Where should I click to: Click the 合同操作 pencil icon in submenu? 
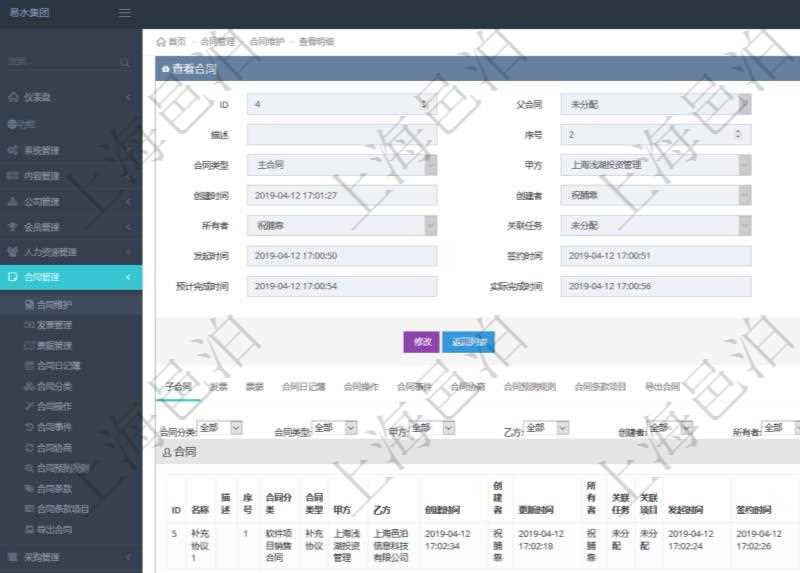pos(29,406)
